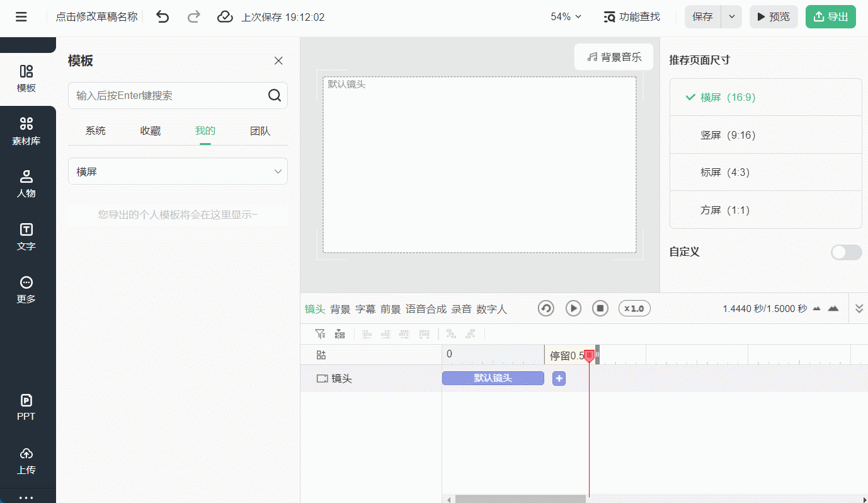Click the timeline filter icon
Screen dimensions: 868x503
[x=320, y=334]
